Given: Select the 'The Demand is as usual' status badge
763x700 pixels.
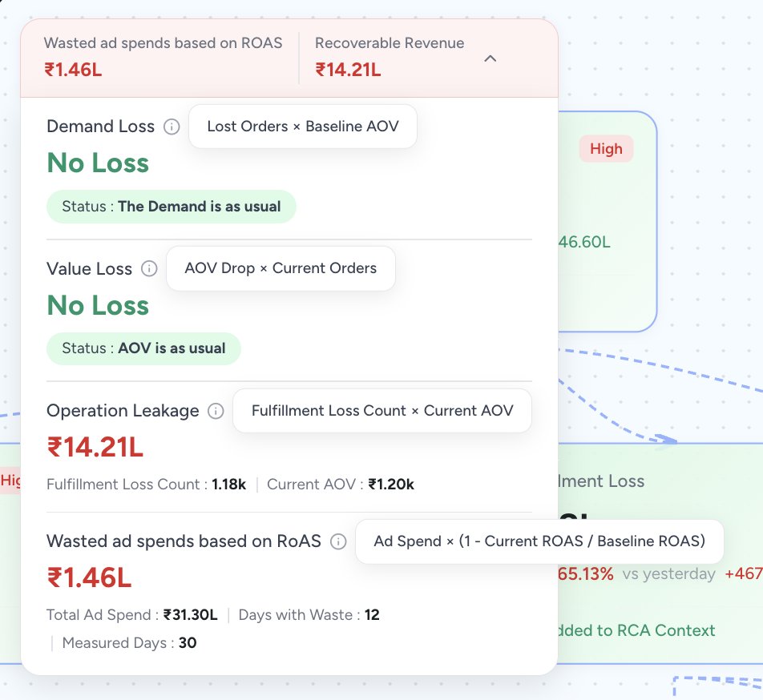Looking at the screenshot, I should coord(171,207).
